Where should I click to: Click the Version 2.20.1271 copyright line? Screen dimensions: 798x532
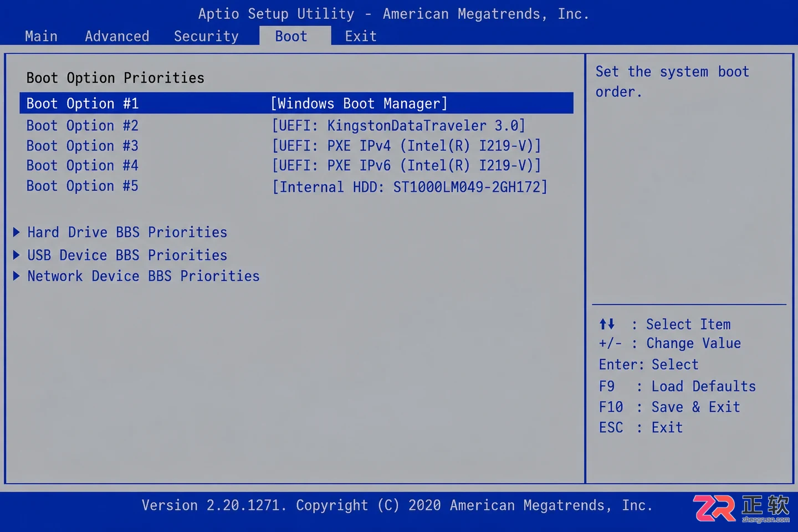[x=397, y=505]
